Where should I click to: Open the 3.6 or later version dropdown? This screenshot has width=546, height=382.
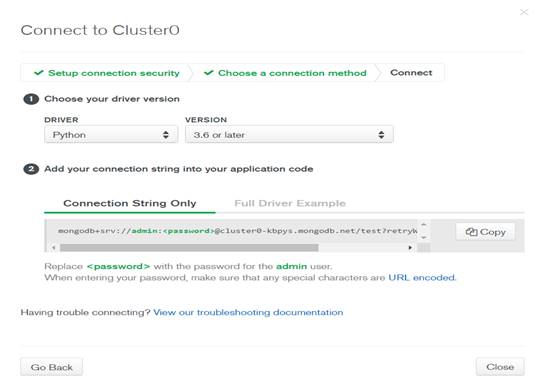(289, 135)
